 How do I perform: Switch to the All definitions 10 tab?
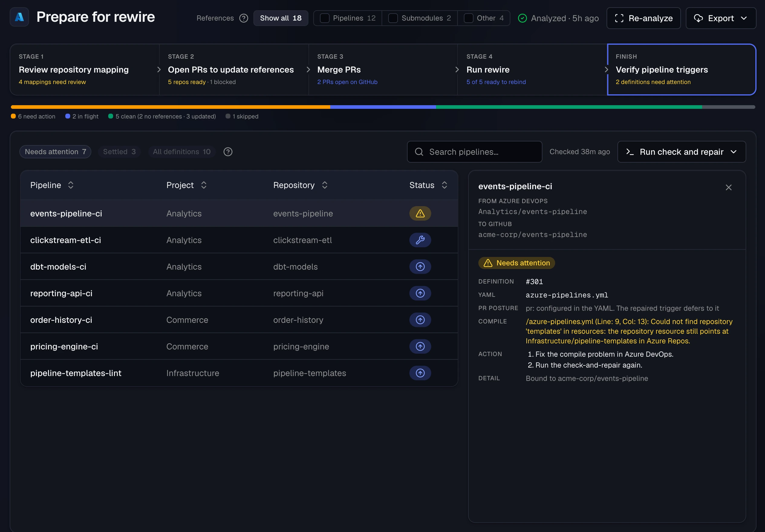pos(182,151)
